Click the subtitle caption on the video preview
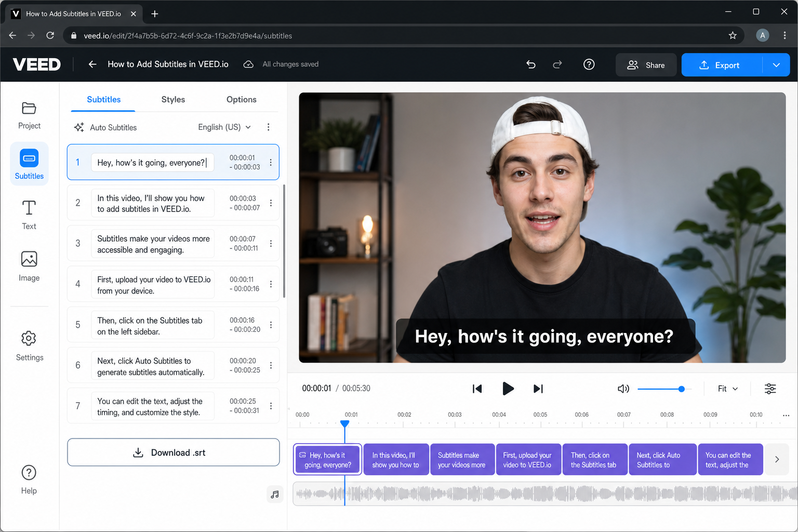This screenshot has width=798, height=532. click(545, 337)
